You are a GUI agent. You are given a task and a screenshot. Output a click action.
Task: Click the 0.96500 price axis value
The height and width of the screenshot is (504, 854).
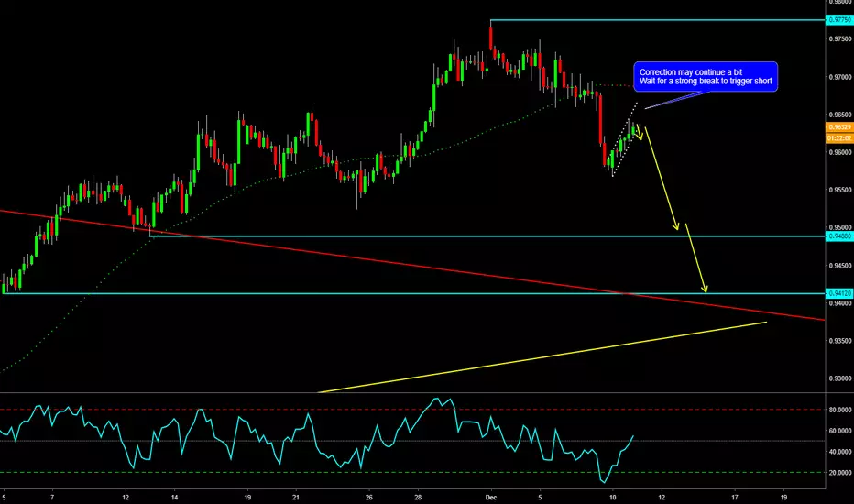840,115
